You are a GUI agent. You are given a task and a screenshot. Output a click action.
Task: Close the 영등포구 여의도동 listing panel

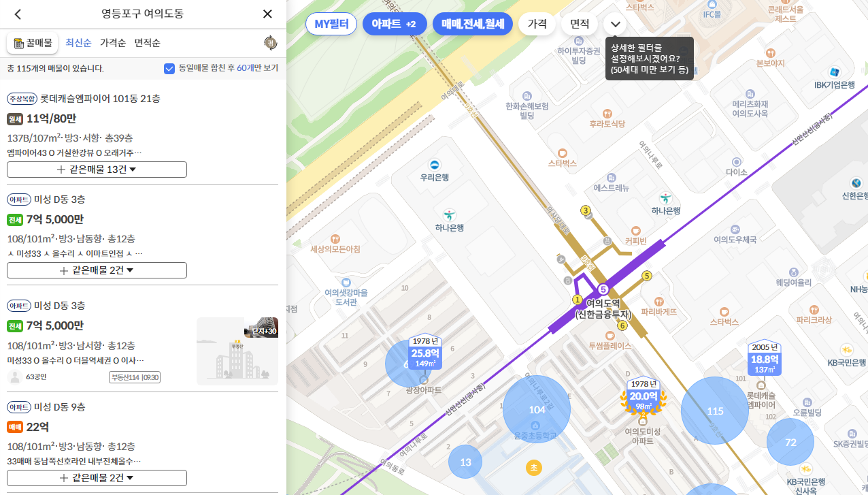click(267, 14)
